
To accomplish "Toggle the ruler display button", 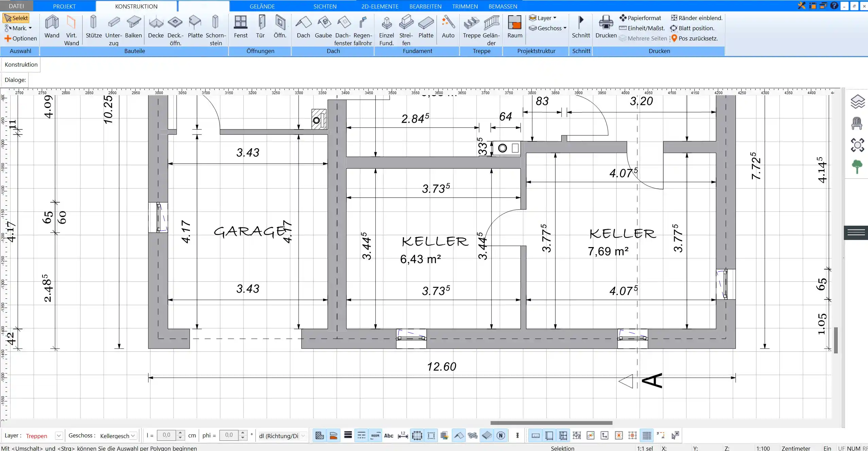I will tap(535, 435).
